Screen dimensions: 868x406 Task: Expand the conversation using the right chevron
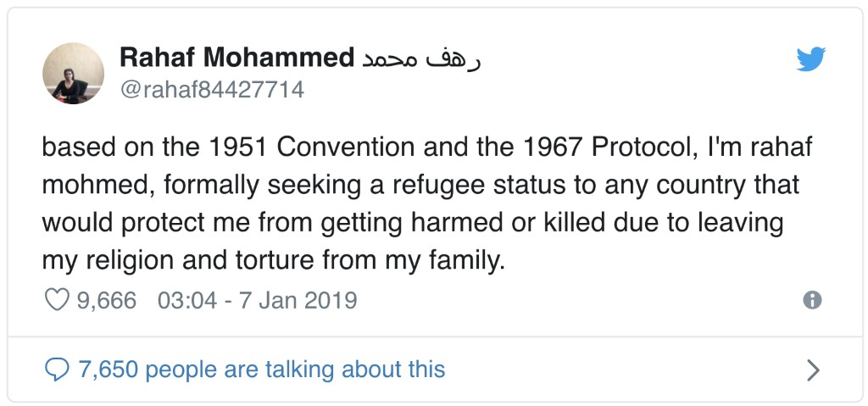pyautogui.click(x=813, y=370)
